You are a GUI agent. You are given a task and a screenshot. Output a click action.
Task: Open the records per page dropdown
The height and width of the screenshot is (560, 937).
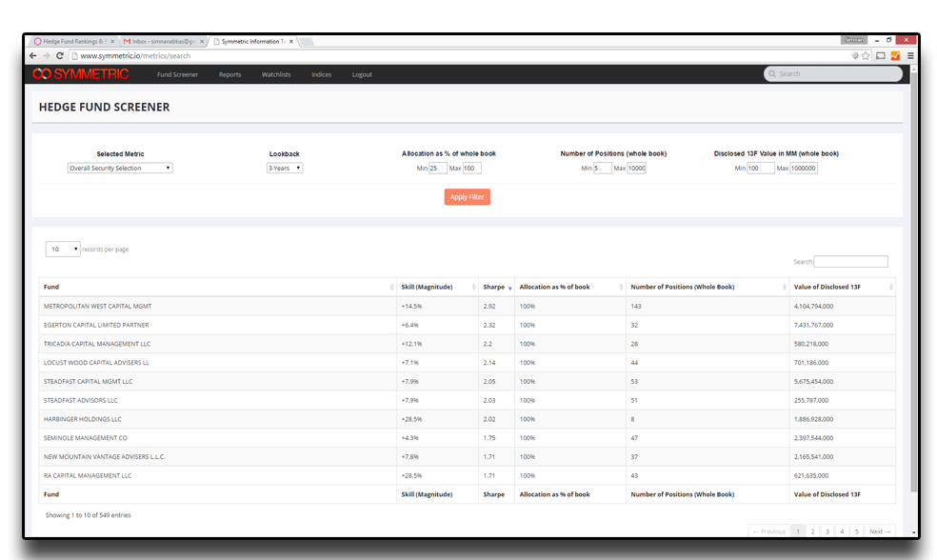(63, 250)
